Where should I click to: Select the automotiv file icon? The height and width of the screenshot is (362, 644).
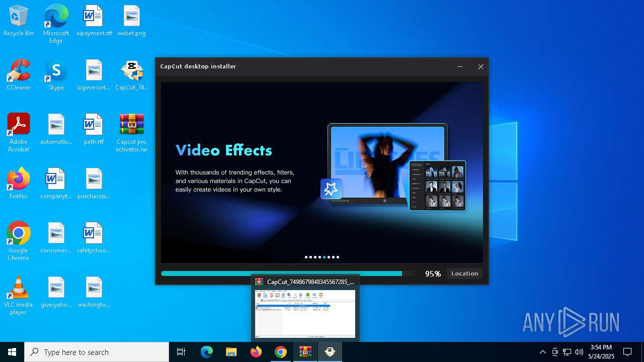[x=56, y=129]
